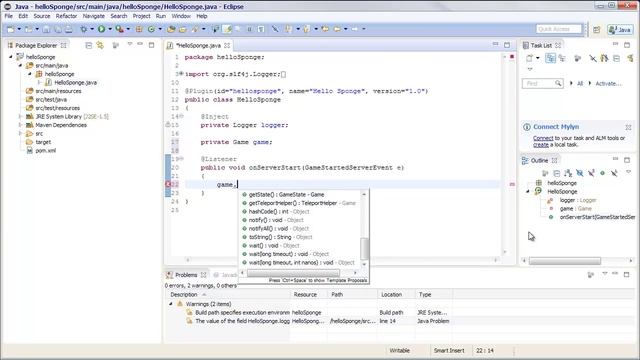The image size is (640, 360).
Task: Click the Debug bug icon in toolbar
Action: pyautogui.click(x=84, y=29)
